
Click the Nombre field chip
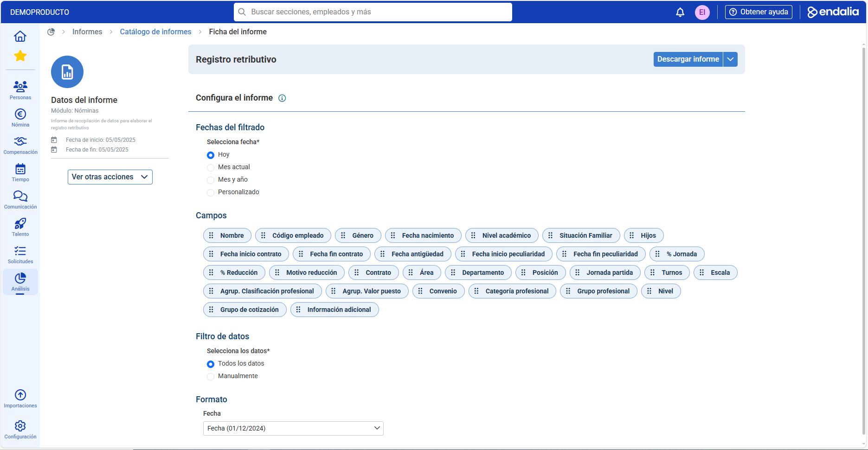pos(227,235)
